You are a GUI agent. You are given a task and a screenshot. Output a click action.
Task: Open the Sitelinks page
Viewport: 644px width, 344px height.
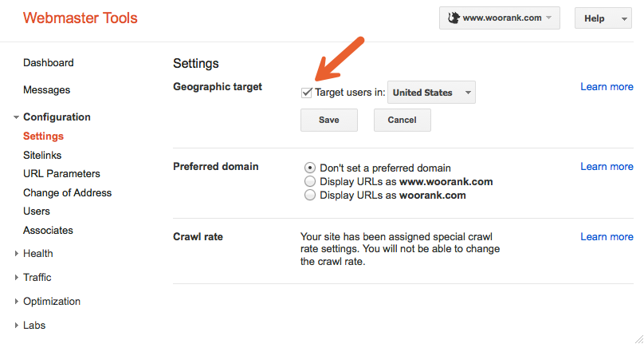click(42, 155)
